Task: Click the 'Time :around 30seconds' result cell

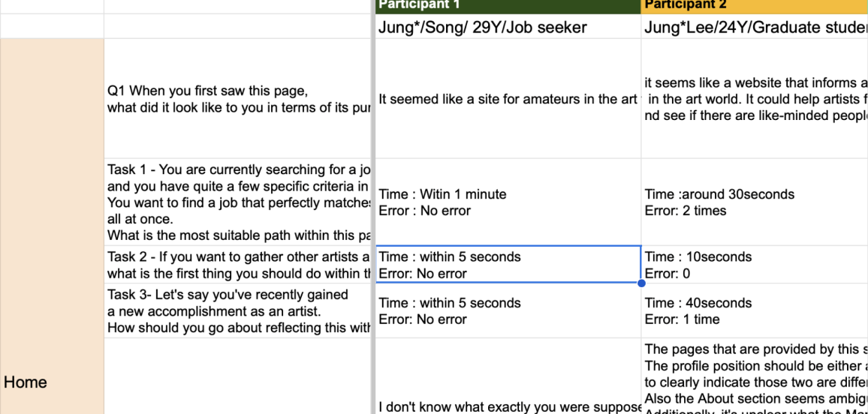Action: pyautogui.click(x=754, y=202)
